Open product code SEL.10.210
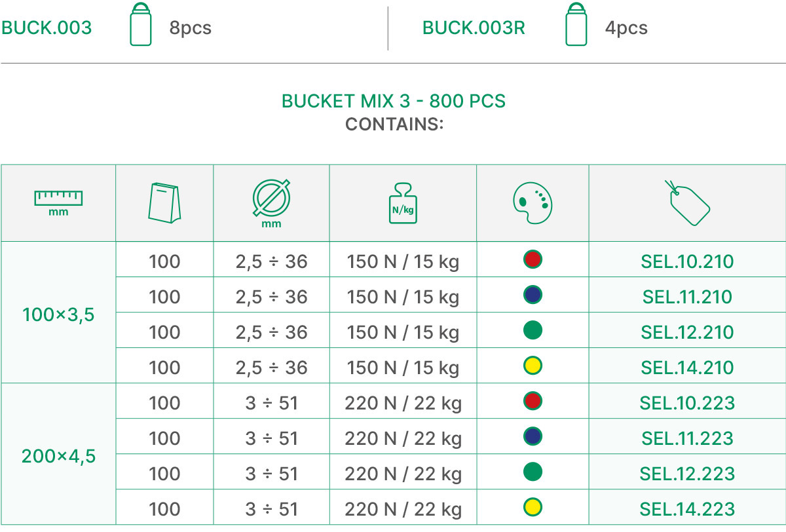 click(687, 261)
